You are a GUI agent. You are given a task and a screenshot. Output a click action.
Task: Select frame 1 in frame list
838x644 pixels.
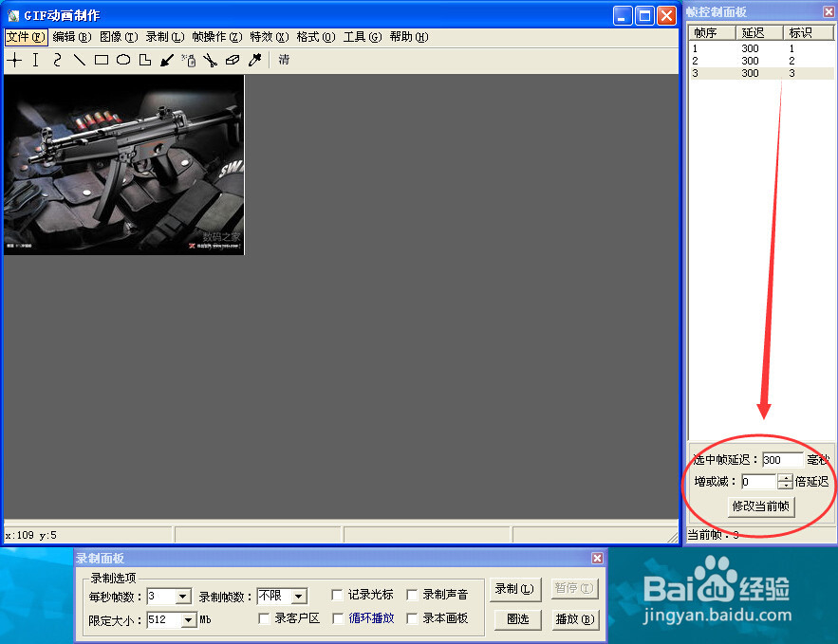coord(761,48)
